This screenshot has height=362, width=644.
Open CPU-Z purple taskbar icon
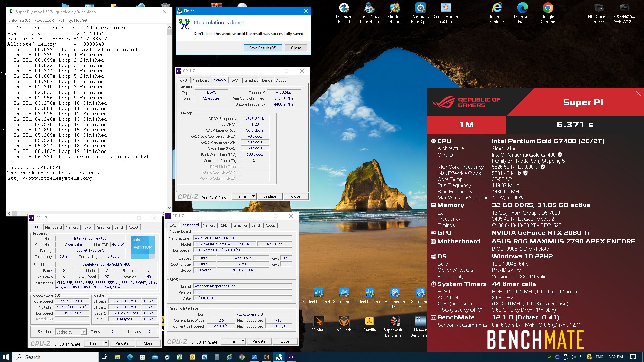[291, 357]
